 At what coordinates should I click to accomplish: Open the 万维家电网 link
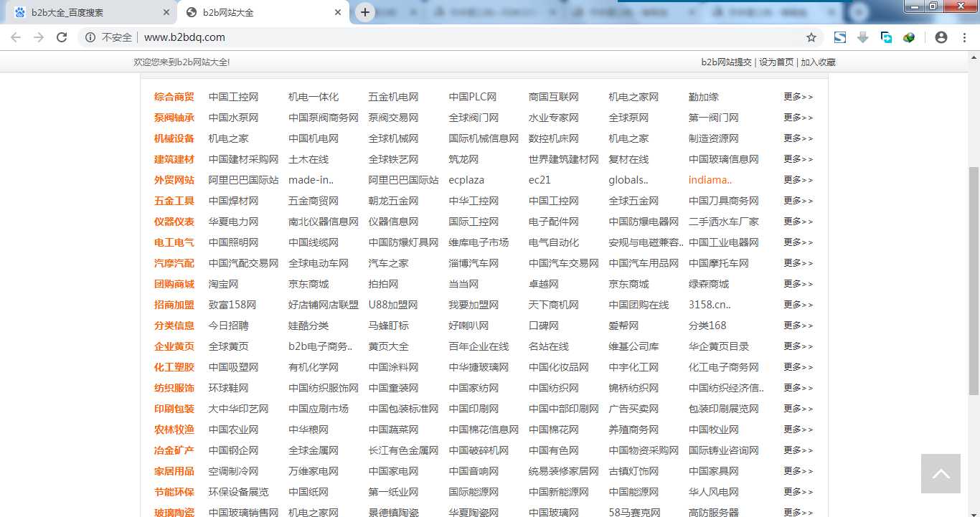(314, 471)
